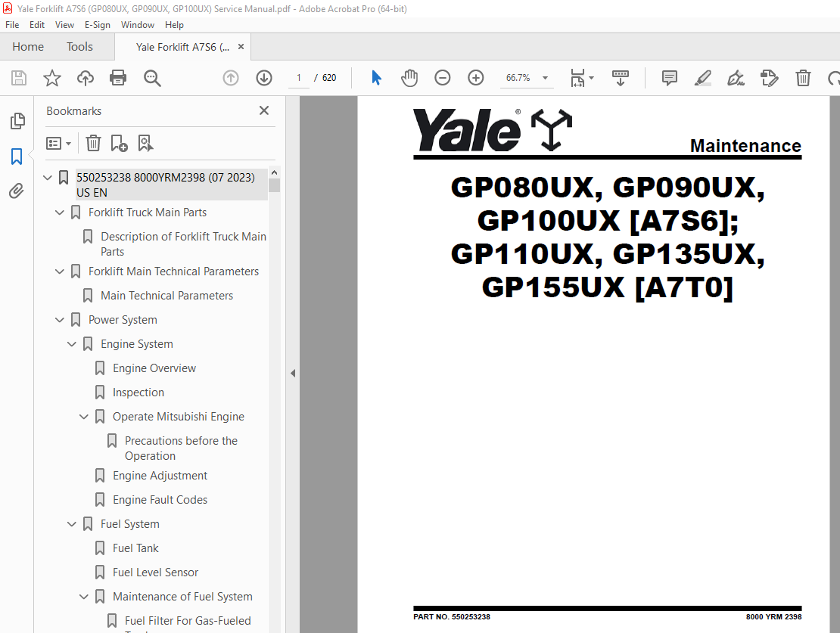Screen dimensions: 840x633
Task: Open the Fuel Level Sensor bookmark
Action: 155,572
